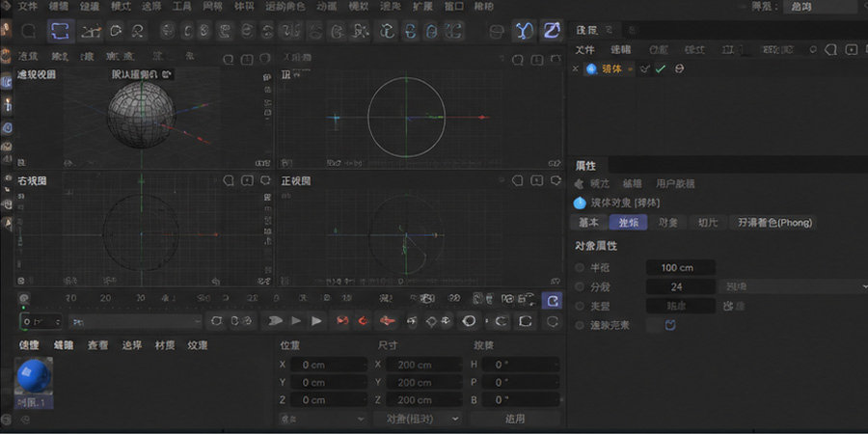Image resolution: width=868 pixels, height=434 pixels.
Task: Select the highlighted rectangle selection tool icon
Action: coord(60,31)
